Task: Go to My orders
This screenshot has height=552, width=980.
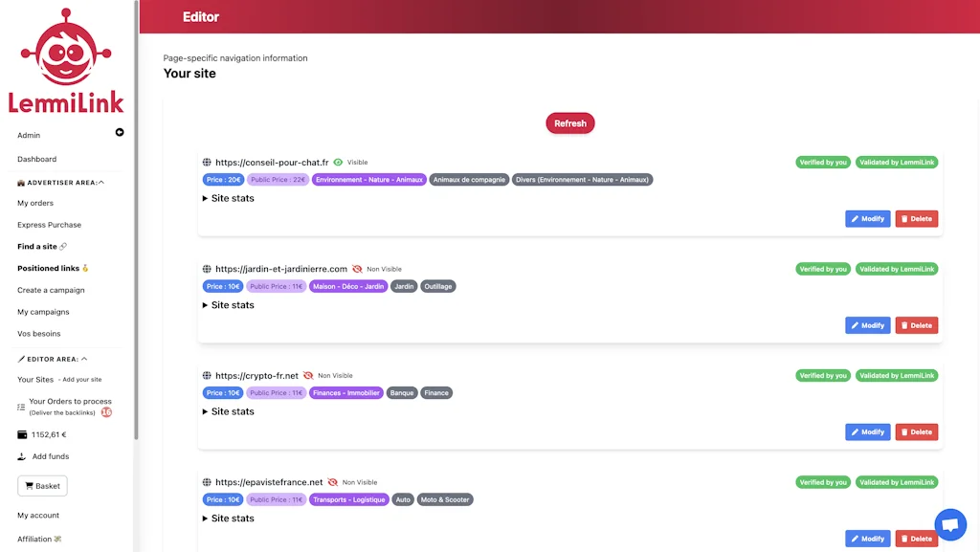Action: click(35, 203)
